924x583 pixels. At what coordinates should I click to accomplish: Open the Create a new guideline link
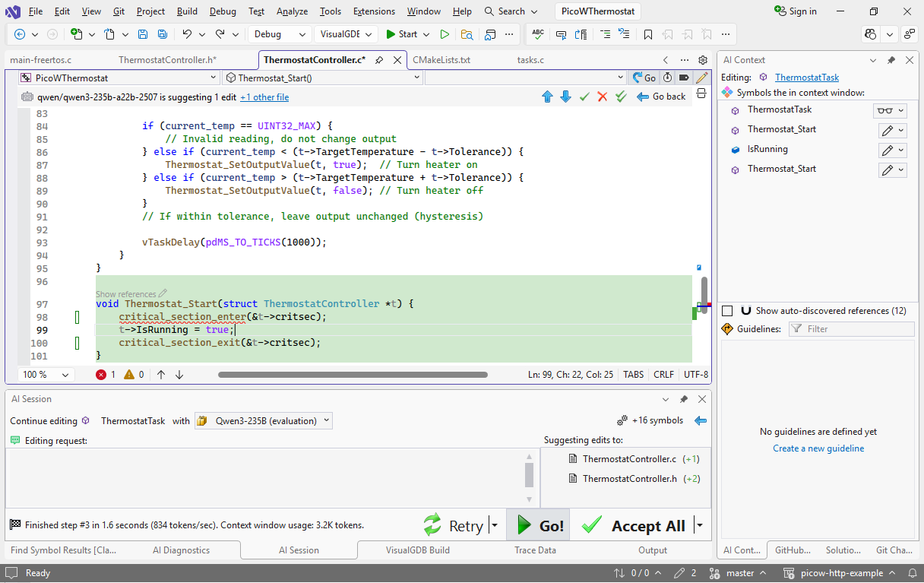click(818, 448)
